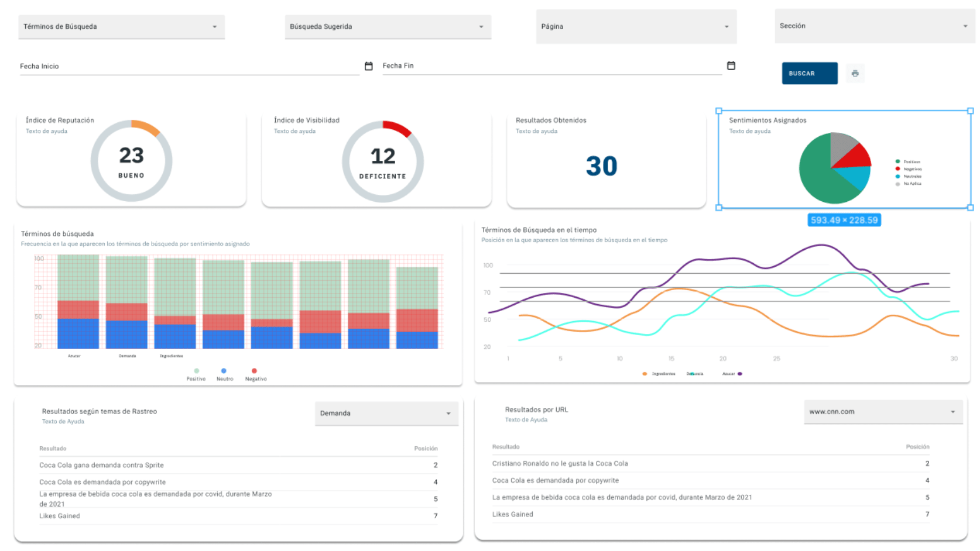Focus the Fecha Fin date field
The width and height of the screenshot is (980, 551).
[x=552, y=66]
